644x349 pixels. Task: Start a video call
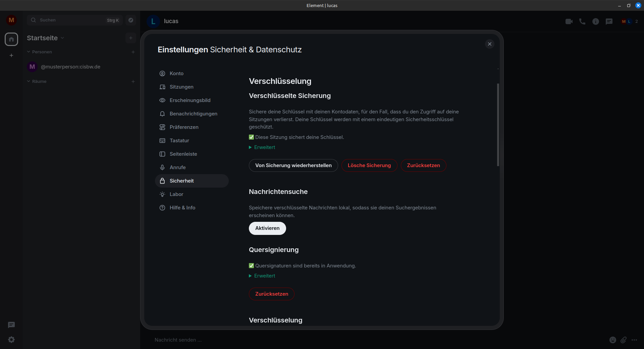[x=569, y=21]
